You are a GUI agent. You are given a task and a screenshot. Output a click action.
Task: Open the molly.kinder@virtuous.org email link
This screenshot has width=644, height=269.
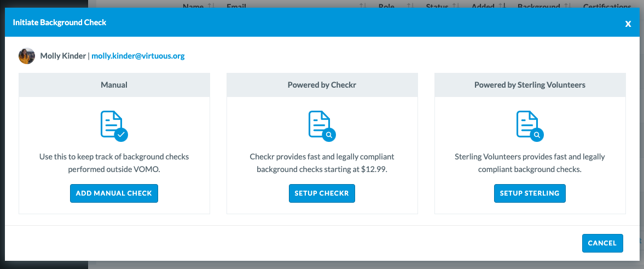click(138, 56)
